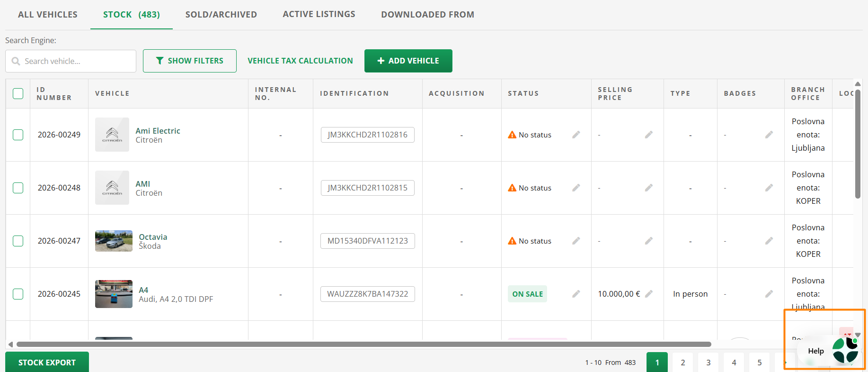Screen dimensions: 868x372
Task: Go to the Sold/Archived tab
Action: click(221, 14)
